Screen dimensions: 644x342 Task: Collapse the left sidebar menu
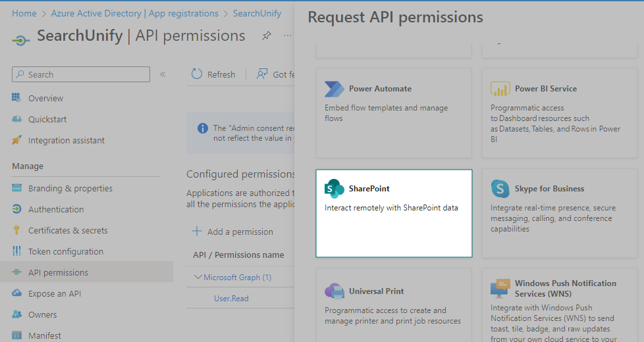[163, 74]
